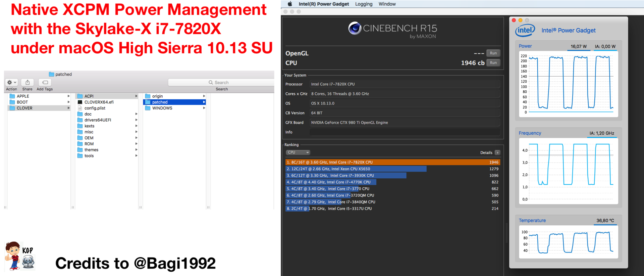Close the Intel Power Gadget window

[514, 20]
